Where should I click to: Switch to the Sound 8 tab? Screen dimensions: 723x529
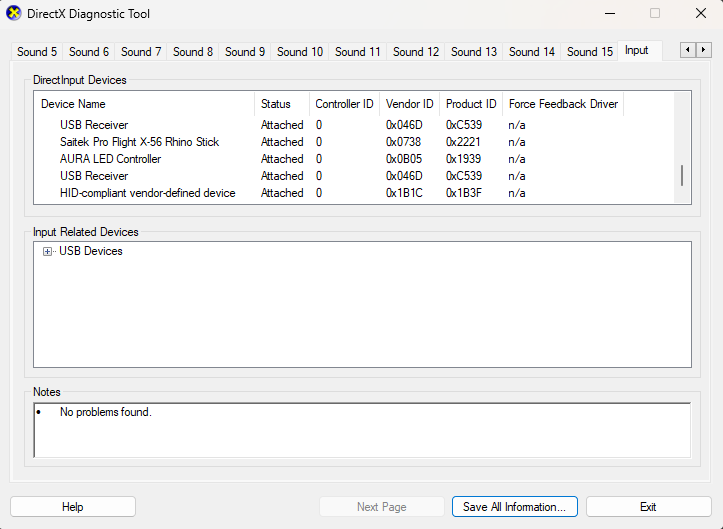[x=193, y=52]
